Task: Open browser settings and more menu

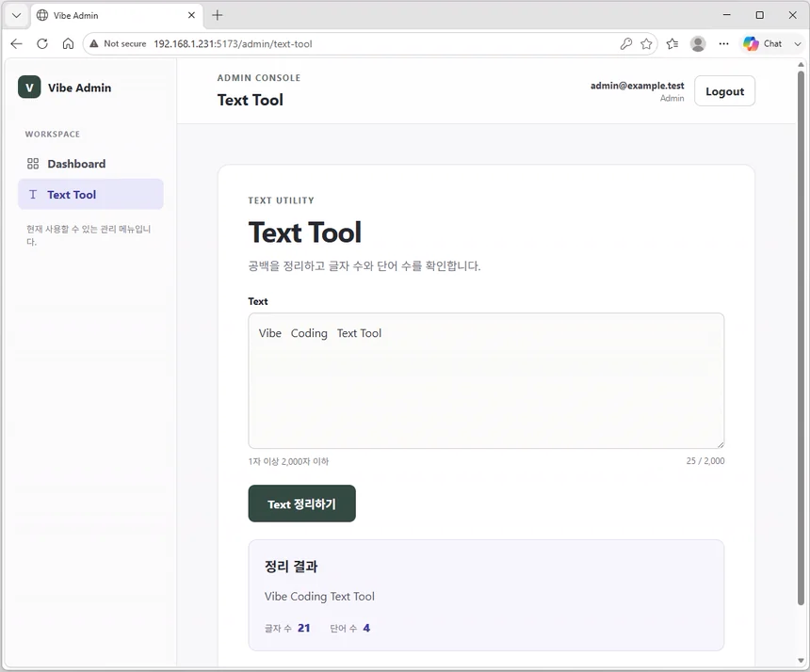Action: click(x=723, y=44)
